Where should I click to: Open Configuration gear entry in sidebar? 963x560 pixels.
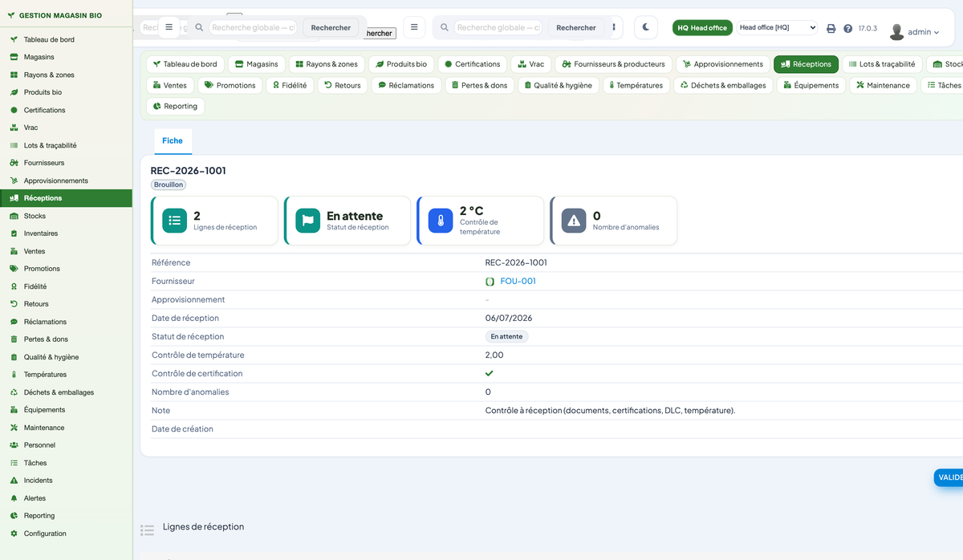coord(66,534)
